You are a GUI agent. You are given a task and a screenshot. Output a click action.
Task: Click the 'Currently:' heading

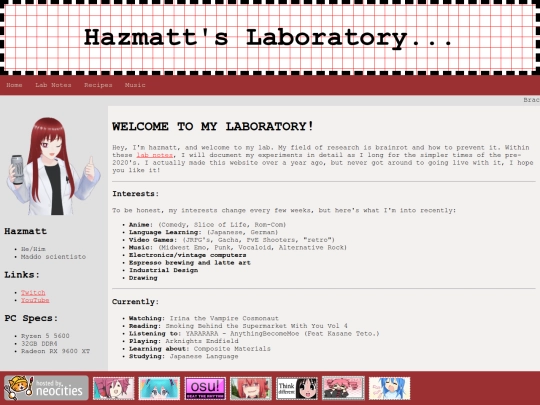pyautogui.click(x=136, y=302)
